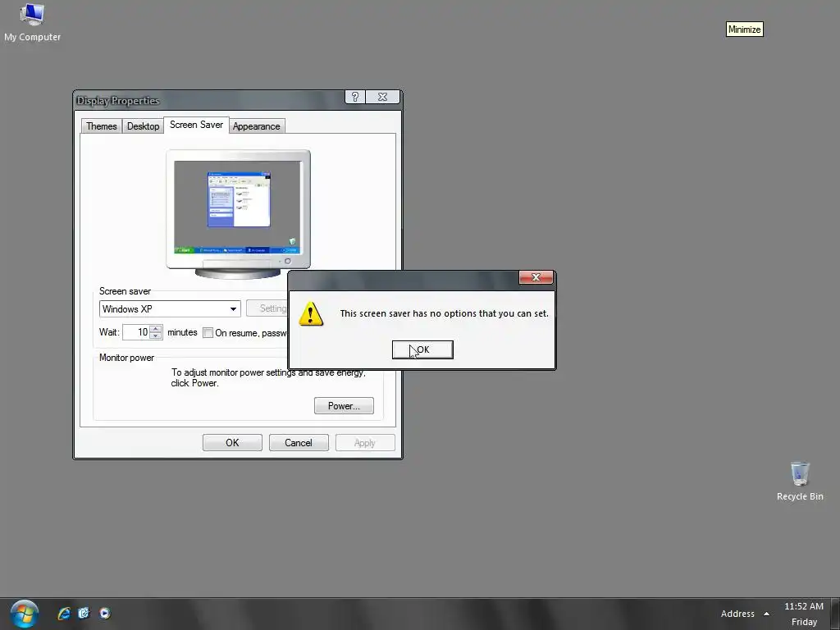Click Show Desktop quick launch icon
Image resolution: width=840 pixels, height=630 pixels.
[x=84, y=614]
